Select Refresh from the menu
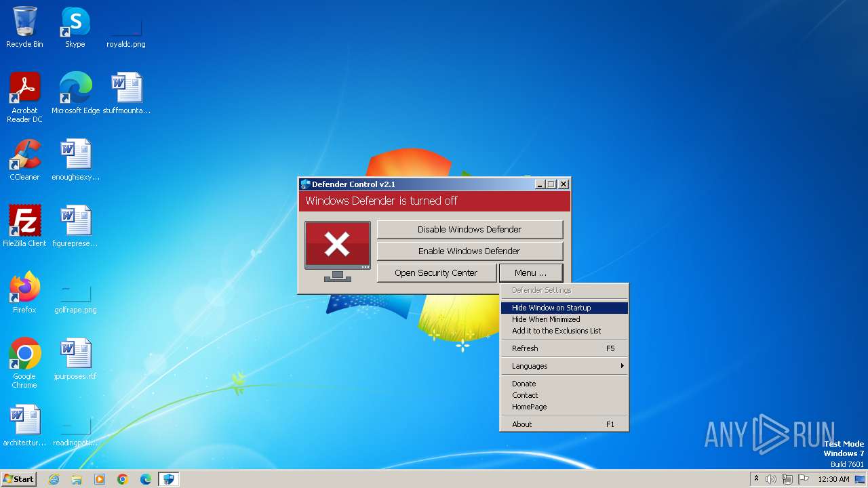 tap(564, 348)
